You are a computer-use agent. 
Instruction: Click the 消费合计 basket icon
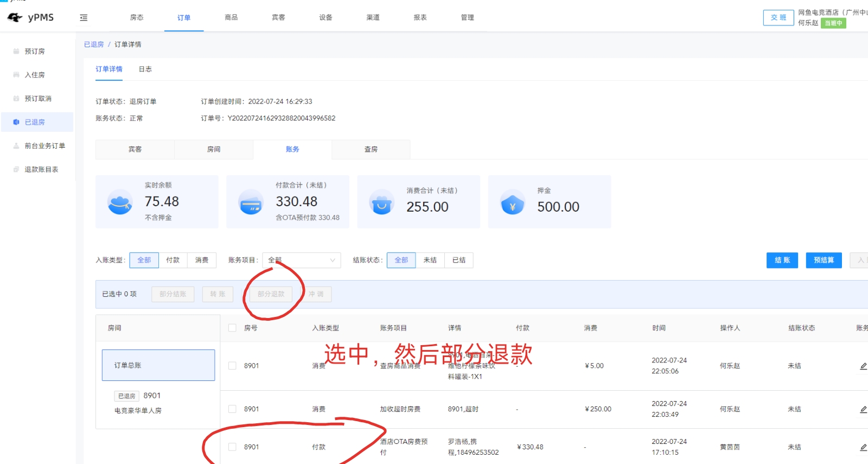[x=382, y=202]
